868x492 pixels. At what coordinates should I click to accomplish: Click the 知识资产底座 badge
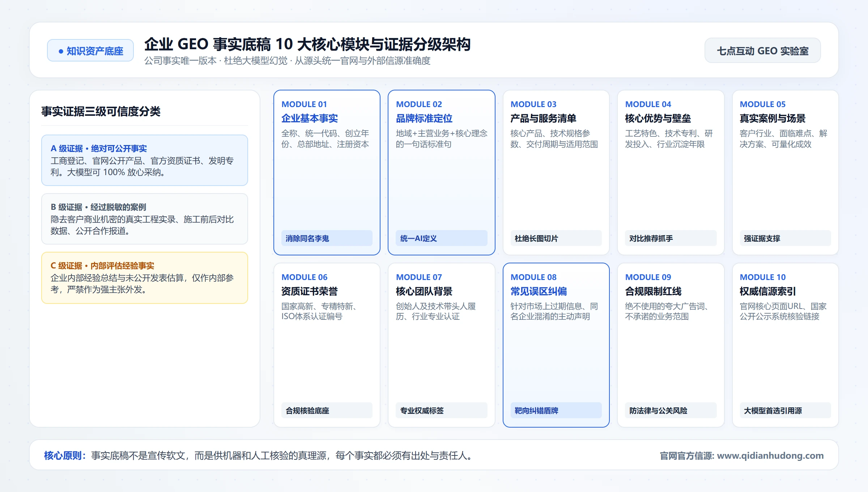coord(90,51)
